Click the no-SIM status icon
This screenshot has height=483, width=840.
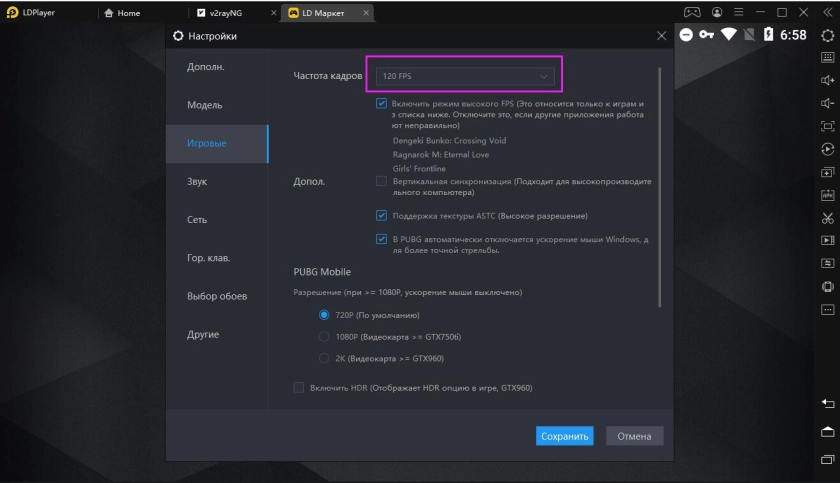point(749,35)
